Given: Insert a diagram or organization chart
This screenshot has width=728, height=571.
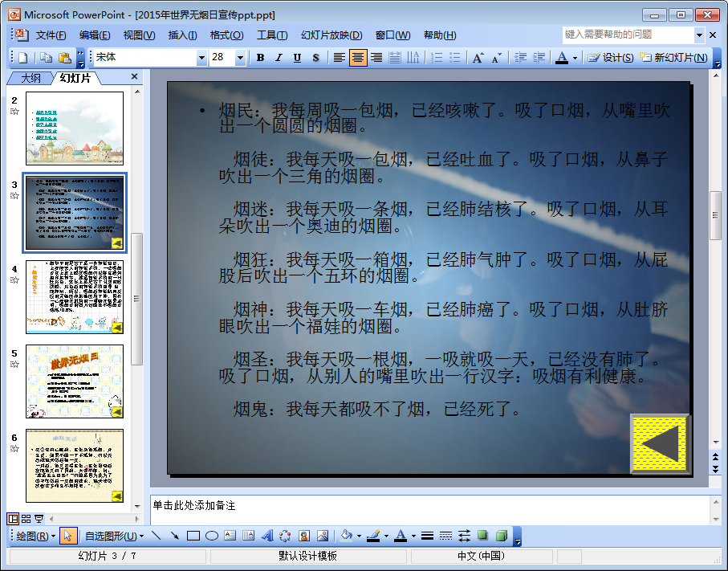Looking at the screenshot, I should (x=285, y=536).
